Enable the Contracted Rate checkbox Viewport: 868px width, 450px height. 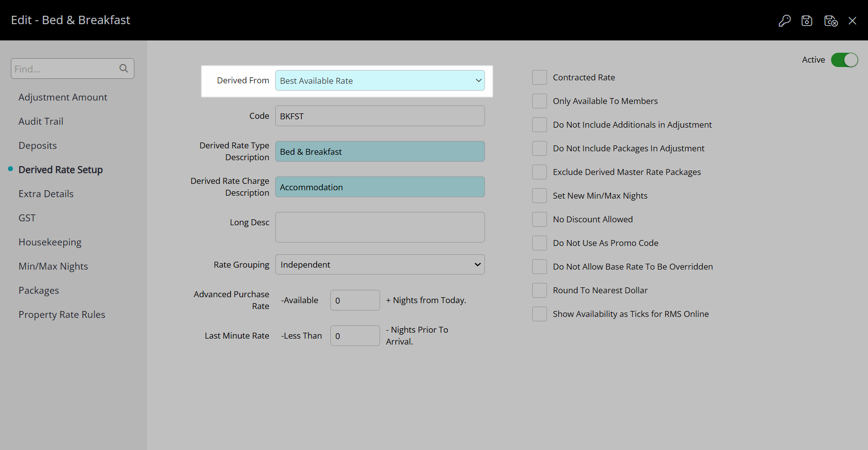[540, 77]
